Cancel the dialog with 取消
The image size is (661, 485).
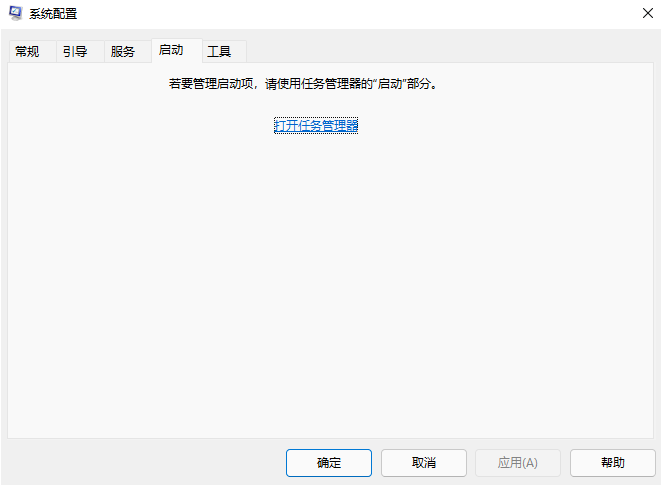pyautogui.click(x=424, y=463)
